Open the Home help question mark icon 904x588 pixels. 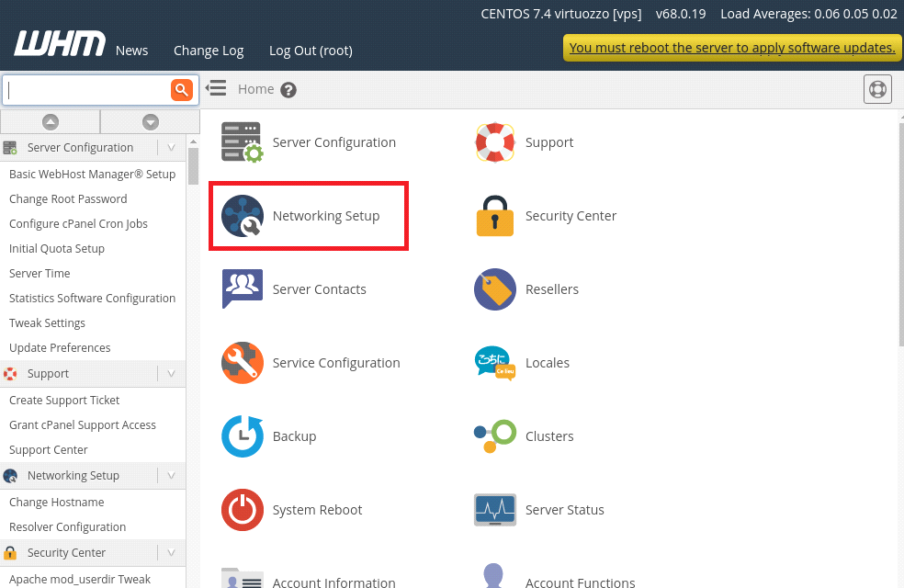pyautogui.click(x=288, y=90)
